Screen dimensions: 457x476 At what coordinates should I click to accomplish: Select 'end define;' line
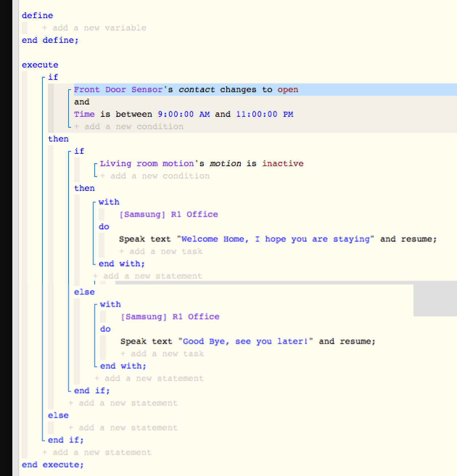[50, 40]
